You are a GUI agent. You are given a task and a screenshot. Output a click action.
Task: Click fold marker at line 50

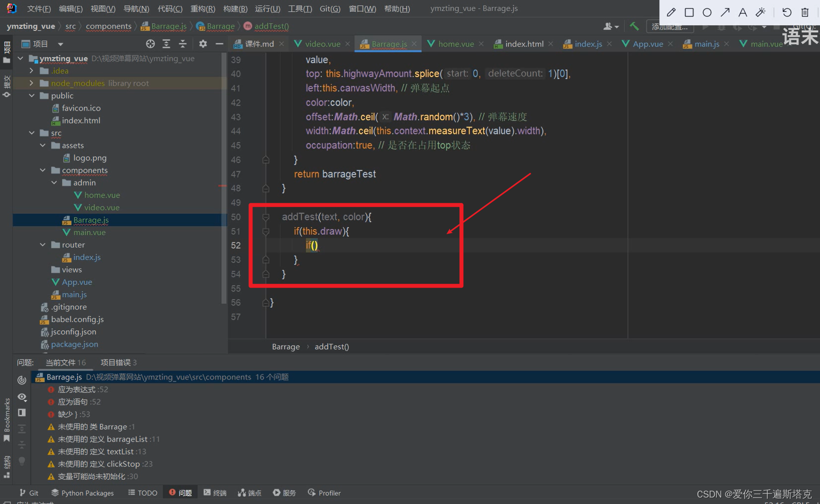point(266,217)
